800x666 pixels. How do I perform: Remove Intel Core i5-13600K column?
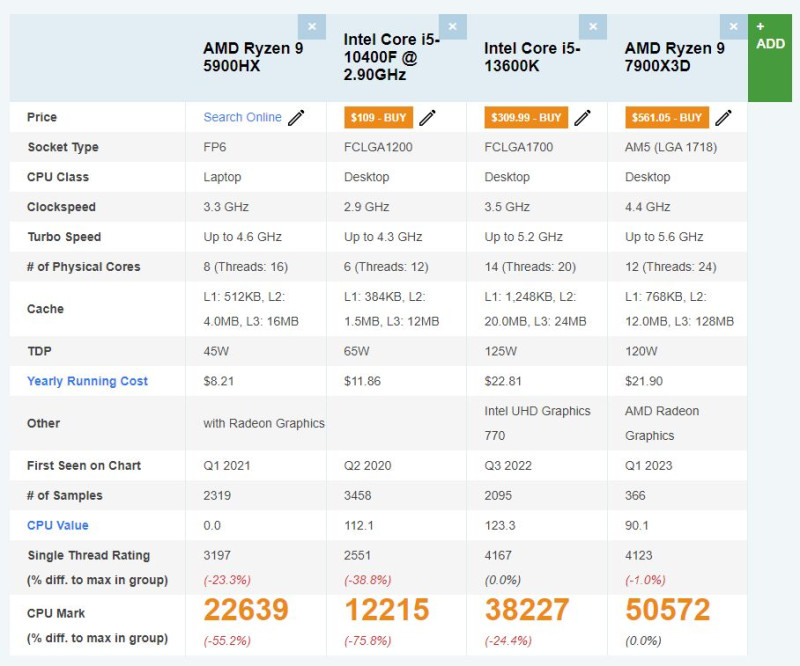click(x=593, y=27)
